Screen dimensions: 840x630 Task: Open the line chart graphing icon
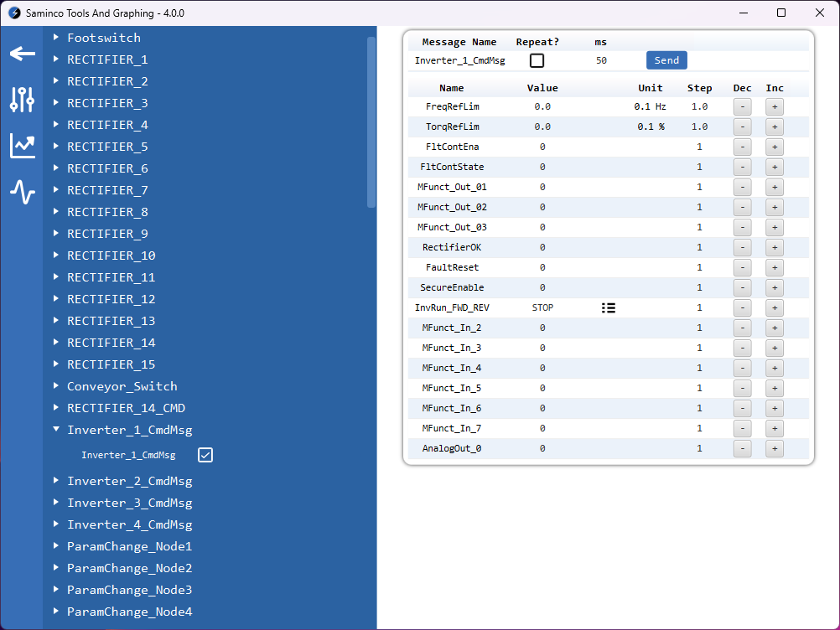click(23, 146)
